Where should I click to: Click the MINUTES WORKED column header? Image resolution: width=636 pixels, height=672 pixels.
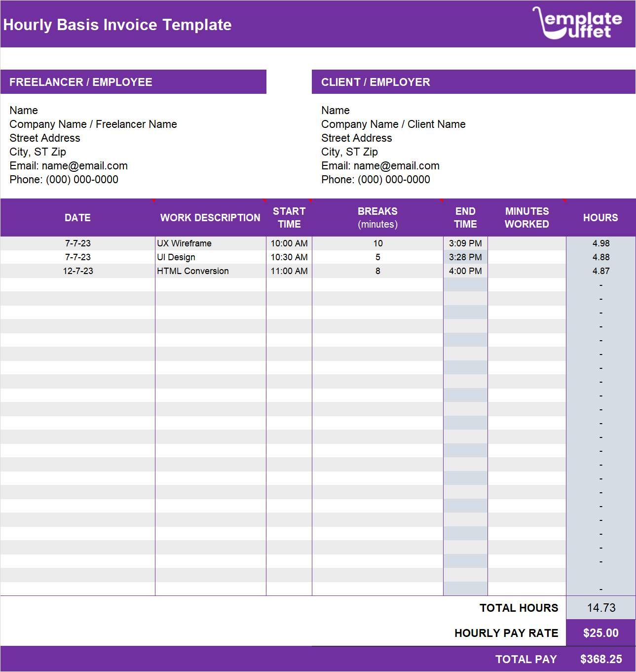coord(526,217)
